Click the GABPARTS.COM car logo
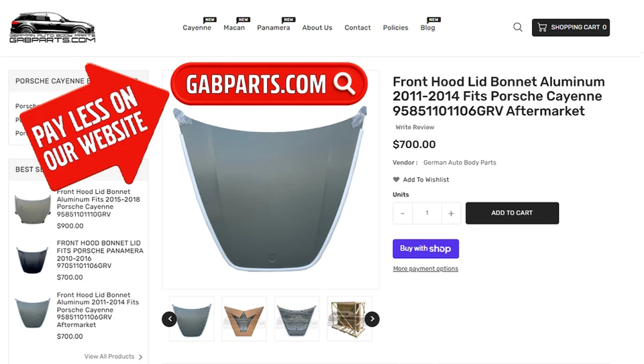The height and width of the screenshot is (364, 644). tap(52, 27)
